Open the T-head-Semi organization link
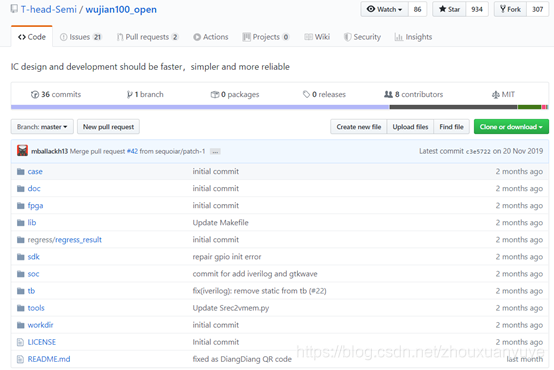The height and width of the screenshot is (370, 554). [48, 9]
